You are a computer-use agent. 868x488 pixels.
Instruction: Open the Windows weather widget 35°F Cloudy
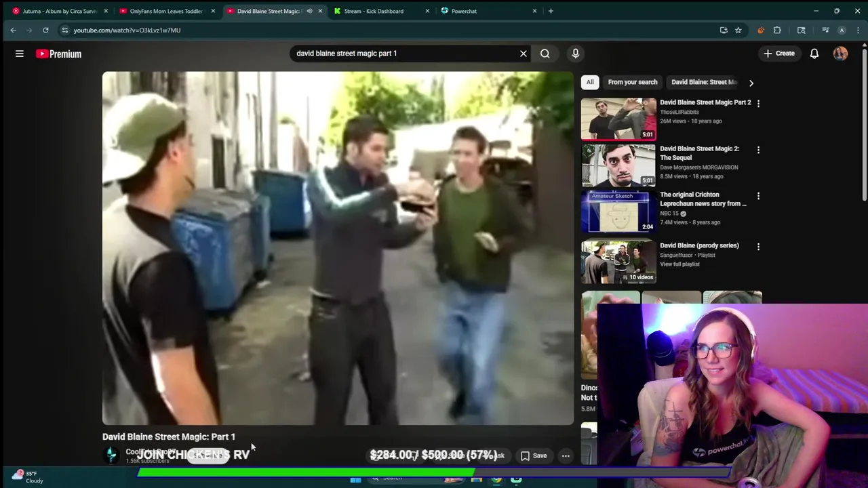[x=27, y=477]
